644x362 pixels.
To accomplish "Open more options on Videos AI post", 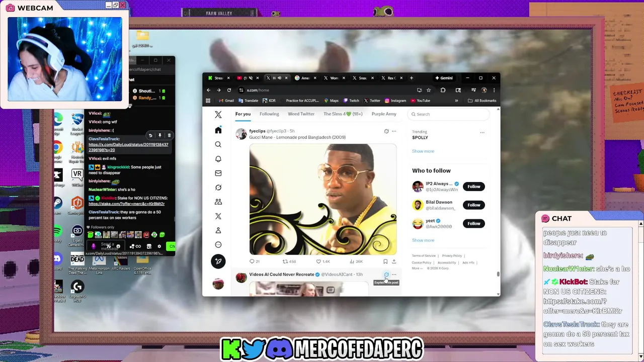I will pyautogui.click(x=394, y=275).
